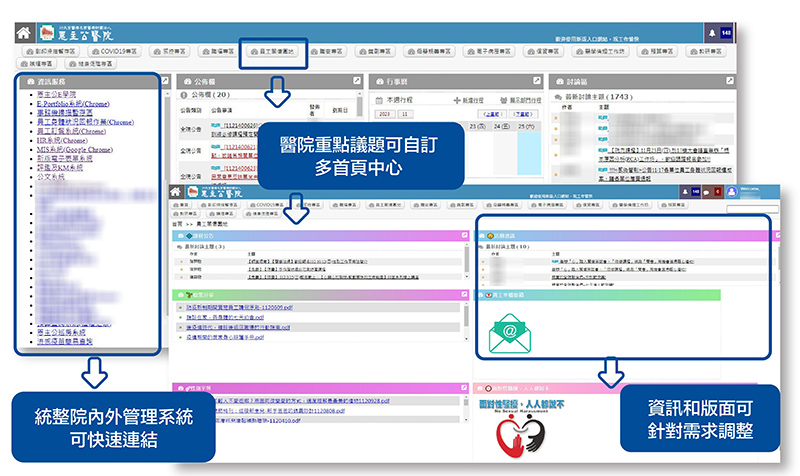The width and height of the screenshot is (800, 476).
Task: Click the hospital logo in the front window header
Action: (x=192, y=192)
